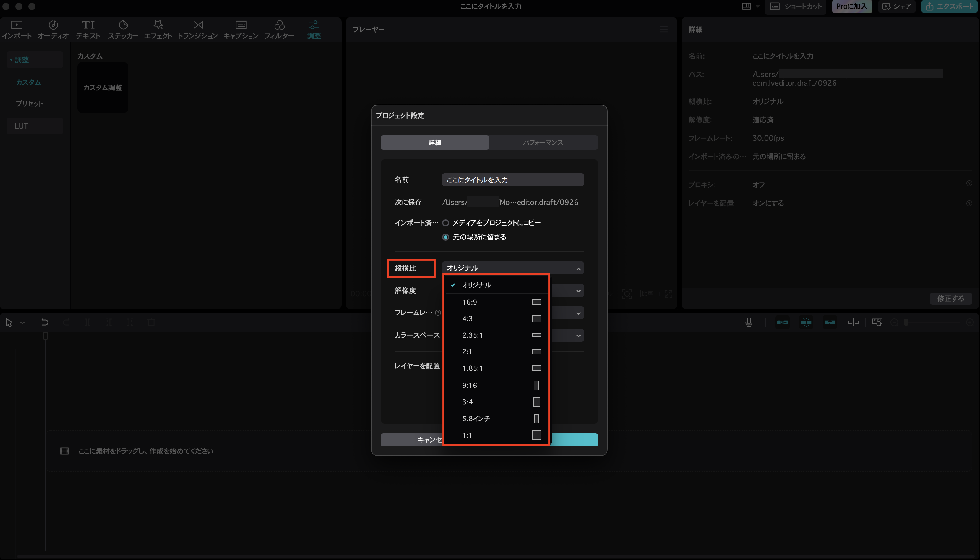Select メディアをプロジェクトにコピー radio button
This screenshot has width=980, height=560.
point(445,223)
